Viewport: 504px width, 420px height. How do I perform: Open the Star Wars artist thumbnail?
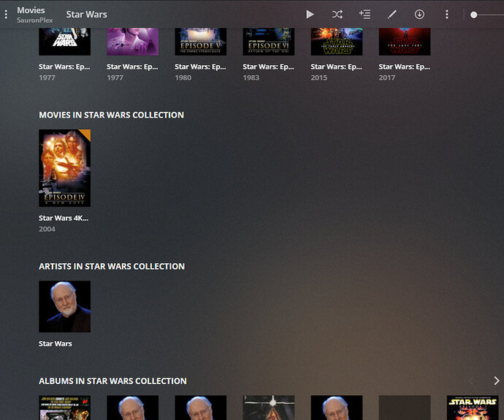64,307
